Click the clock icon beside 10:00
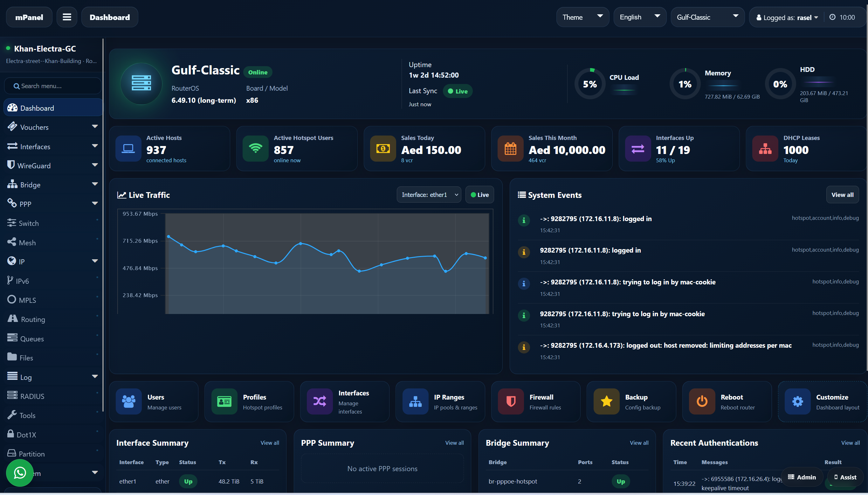Image resolution: width=868 pixels, height=495 pixels. click(x=832, y=17)
